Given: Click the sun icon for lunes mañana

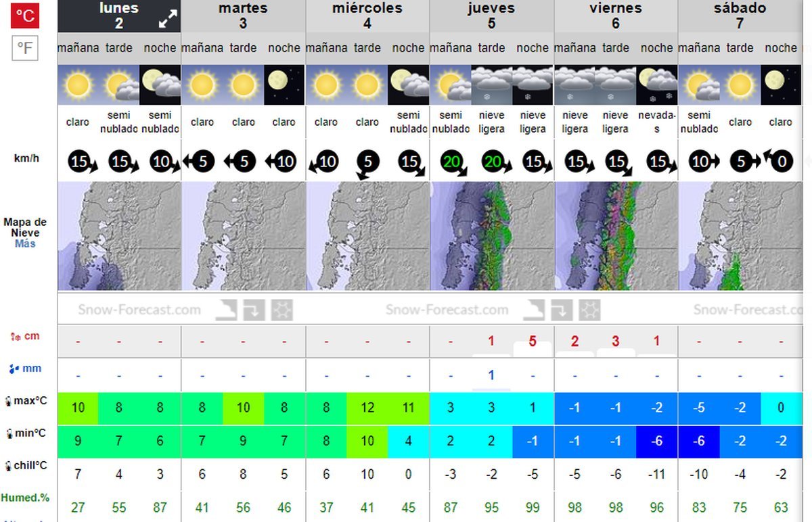Looking at the screenshot, I should (78, 85).
